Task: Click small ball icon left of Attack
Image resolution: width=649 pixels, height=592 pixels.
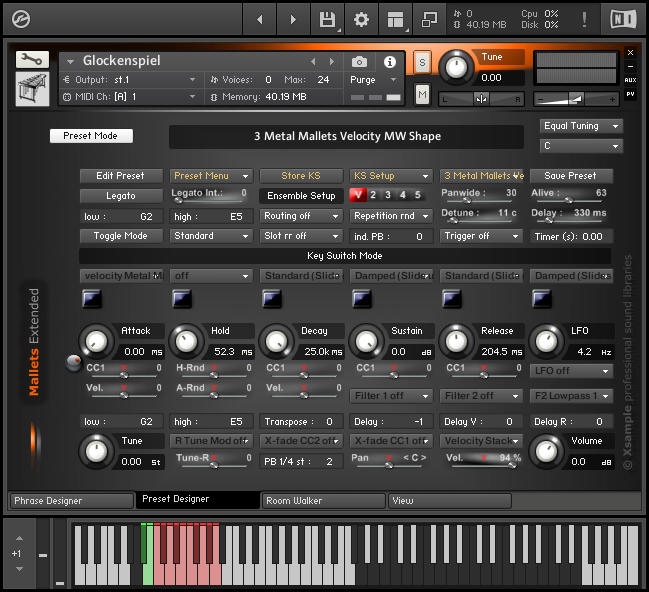Action: pyautogui.click(x=74, y=362)
